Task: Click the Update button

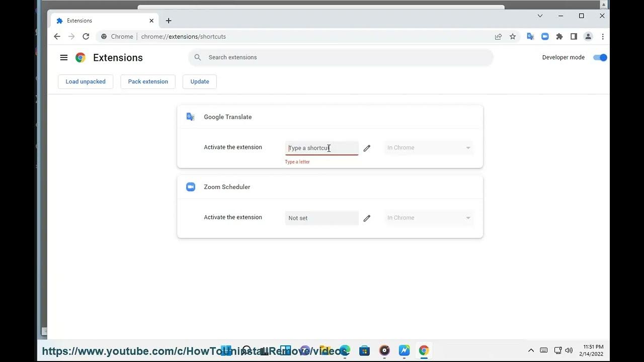Action: click(200, 81)
